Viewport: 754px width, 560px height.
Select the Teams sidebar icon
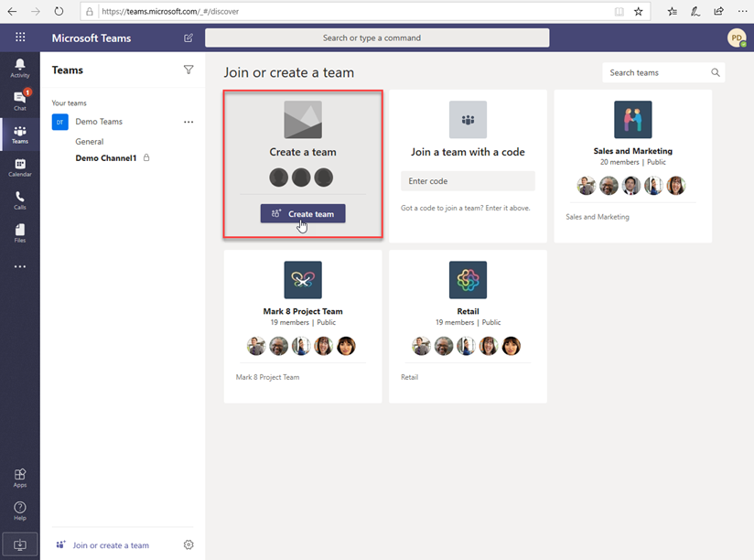click(20, 135)
